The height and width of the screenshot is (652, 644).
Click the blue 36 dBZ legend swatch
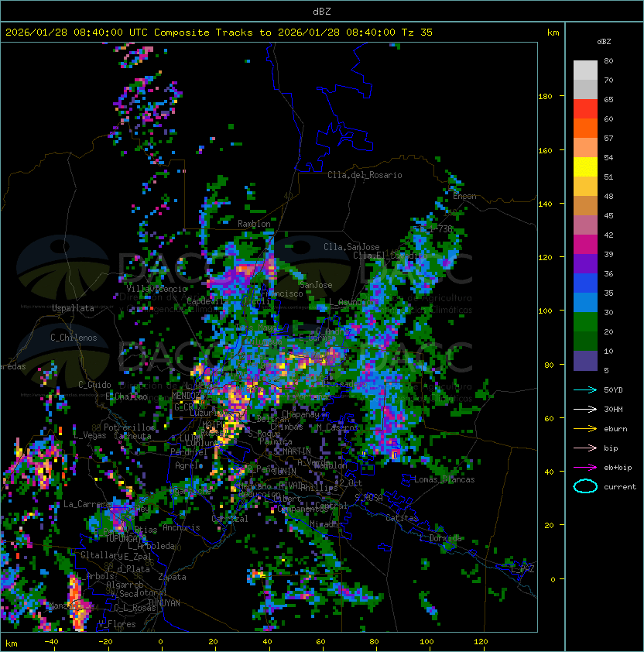click(585, 283)
